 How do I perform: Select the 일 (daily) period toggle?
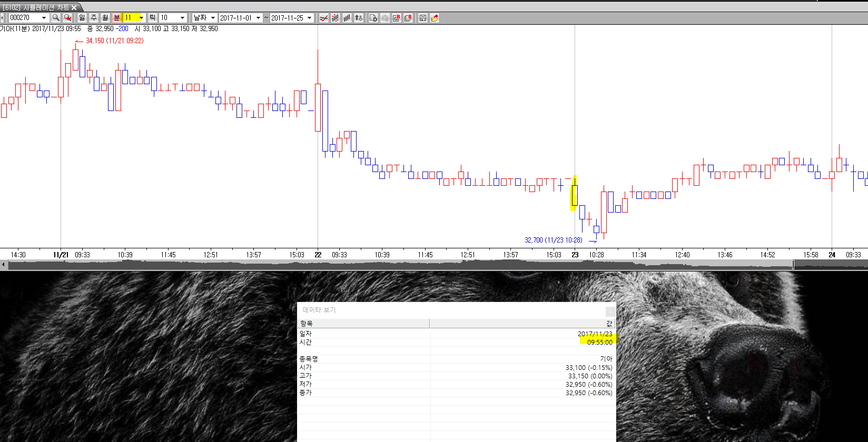point(82,18)
